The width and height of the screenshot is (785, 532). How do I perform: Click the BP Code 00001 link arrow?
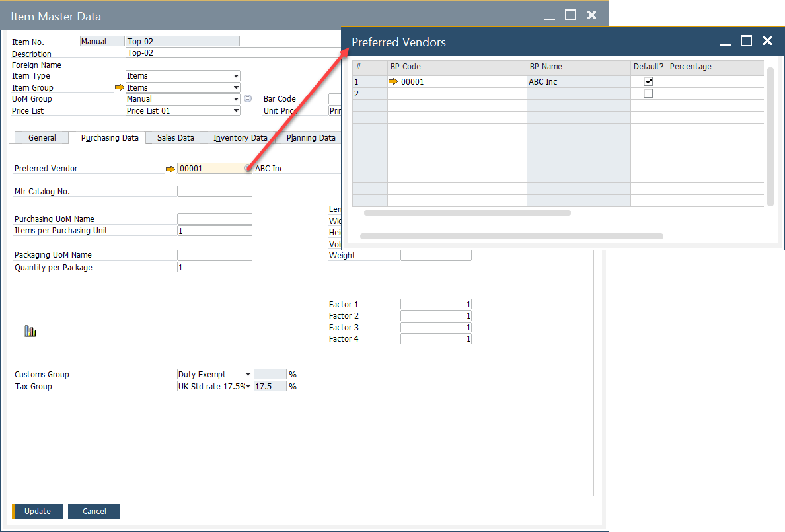(393, 82)
